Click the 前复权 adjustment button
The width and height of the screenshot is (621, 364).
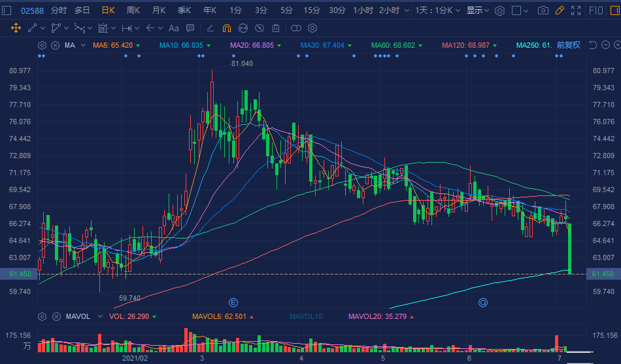click(568, 45)
